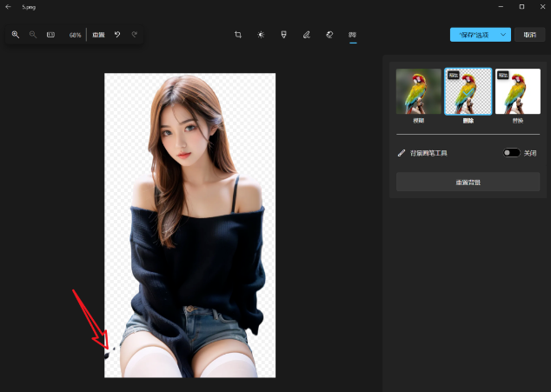
Task: Select the markup pen tool icon
Action: [306, 35]
